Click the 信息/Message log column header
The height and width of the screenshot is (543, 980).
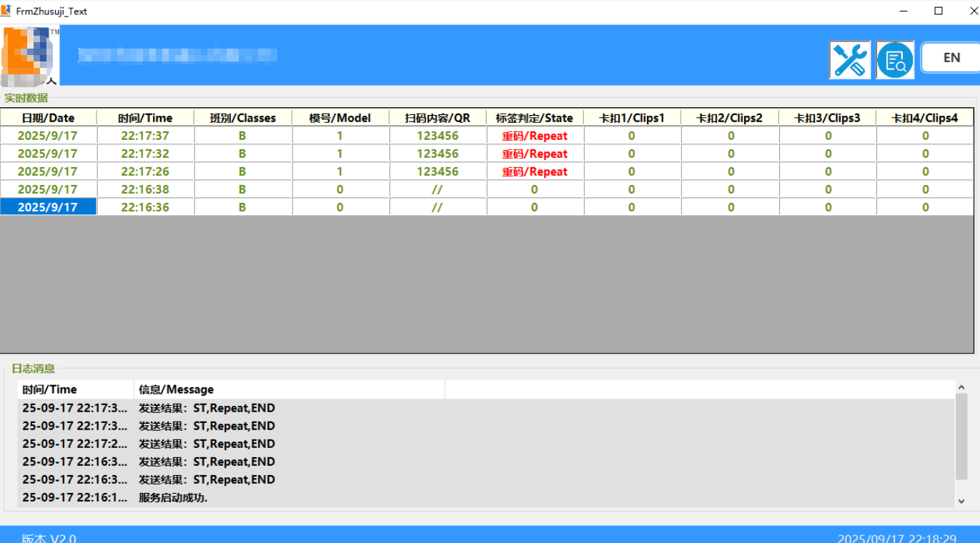click(176, 389)
